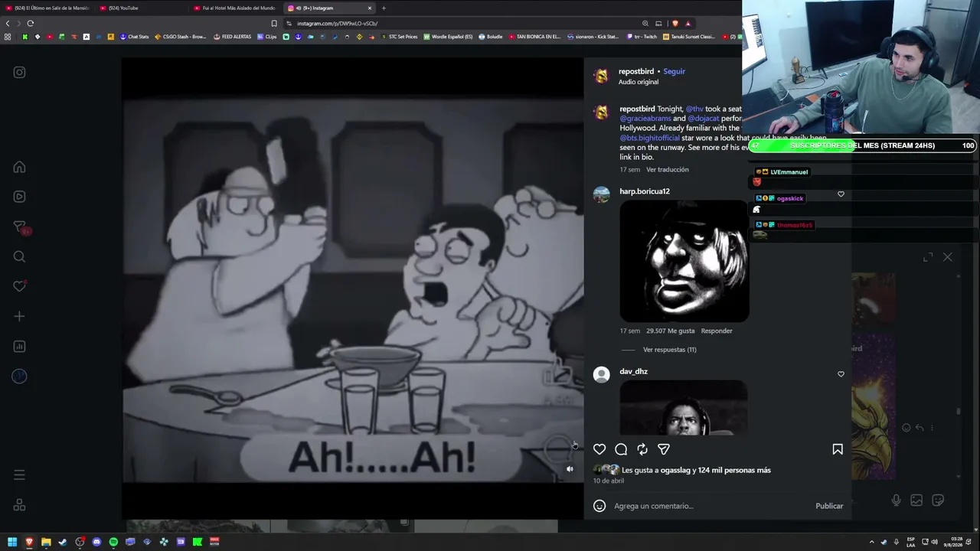Open the More hamburger menu in the sidebar

click(x=19, y=475)
